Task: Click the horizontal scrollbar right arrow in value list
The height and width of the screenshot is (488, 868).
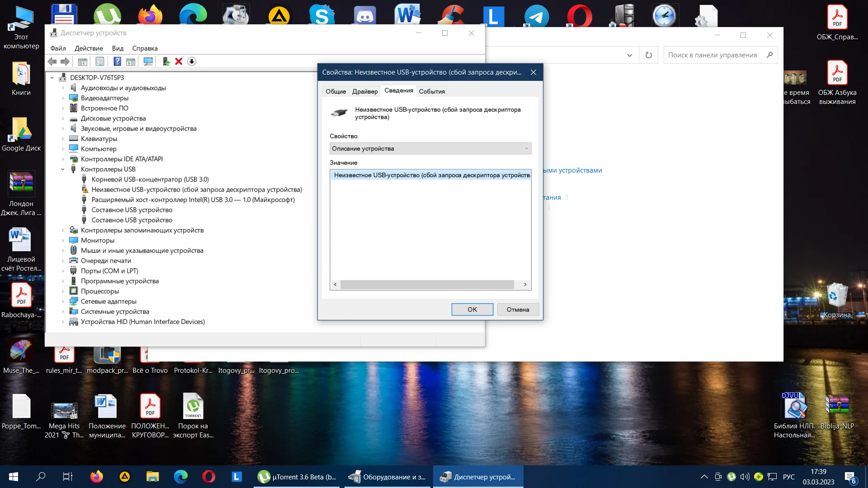Action: pyautogui.click(x=525, y=285)
